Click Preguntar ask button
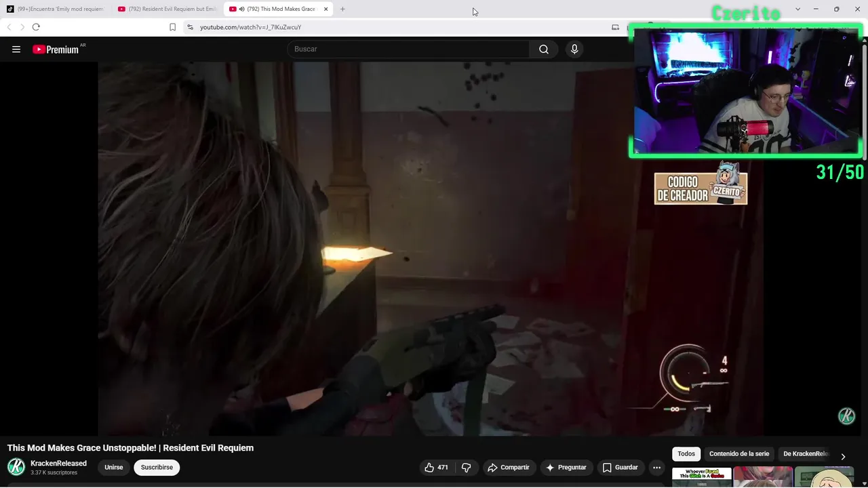 coord(566,467)
